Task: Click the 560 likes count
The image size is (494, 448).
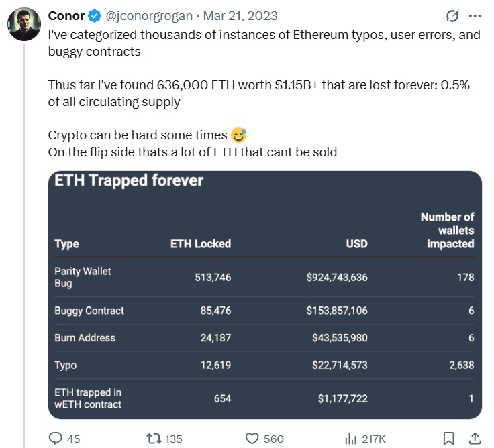Action: (x=273, y=439)
